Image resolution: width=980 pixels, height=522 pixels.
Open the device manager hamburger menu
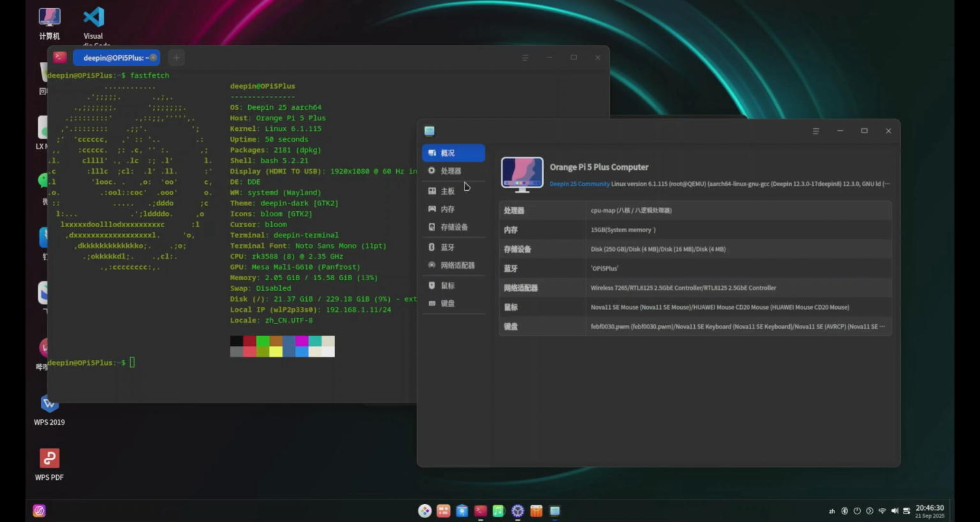pyautogui.click(x=815, y=131)
